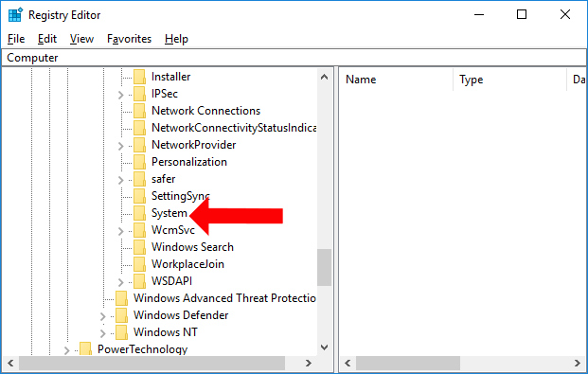Viewport: 588px width, 374px height.
Task: Click the partially visible Data column header
Action: 578,80
